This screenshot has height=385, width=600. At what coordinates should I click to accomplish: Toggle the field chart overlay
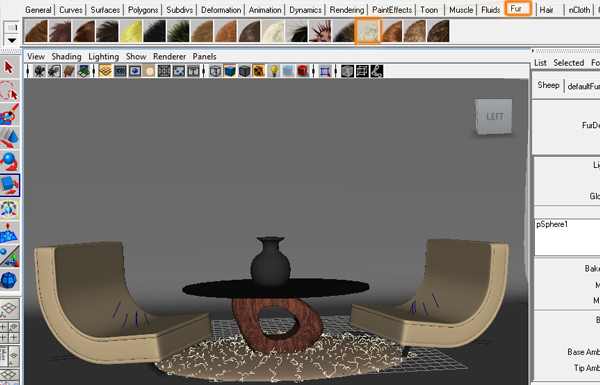[164, 71]
